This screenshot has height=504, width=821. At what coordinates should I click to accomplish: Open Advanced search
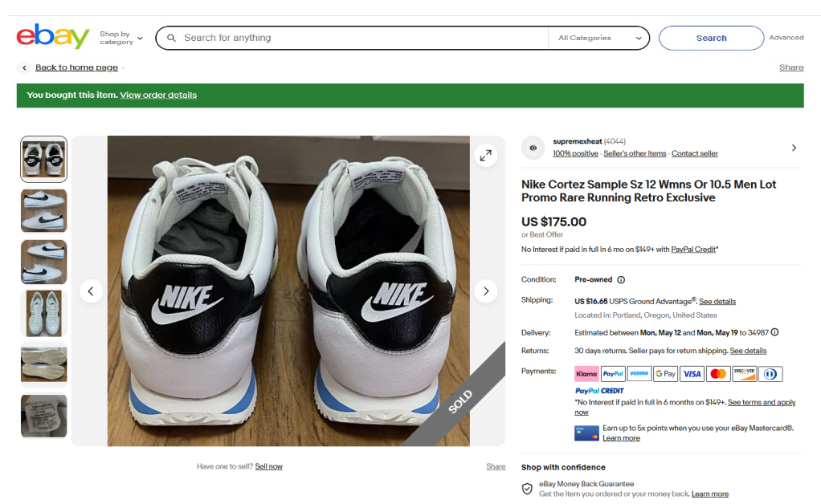point(786,38)
